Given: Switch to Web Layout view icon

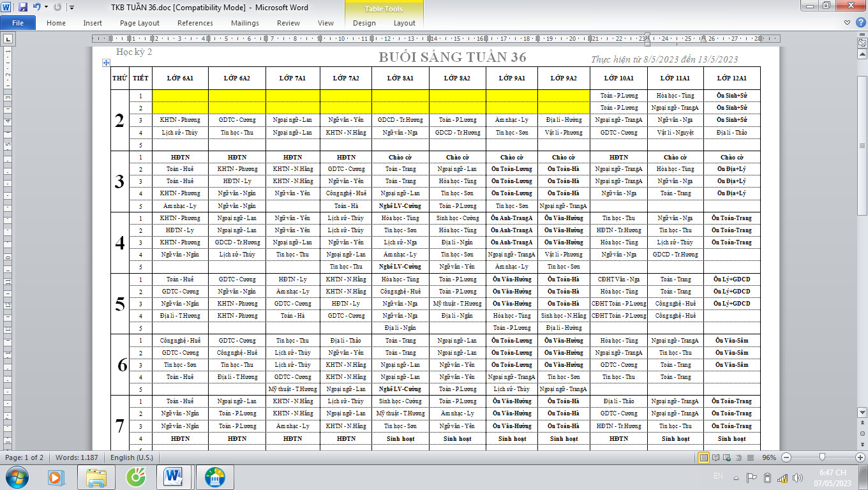Looking at the screenshot, I should click(x=726, y=457).
